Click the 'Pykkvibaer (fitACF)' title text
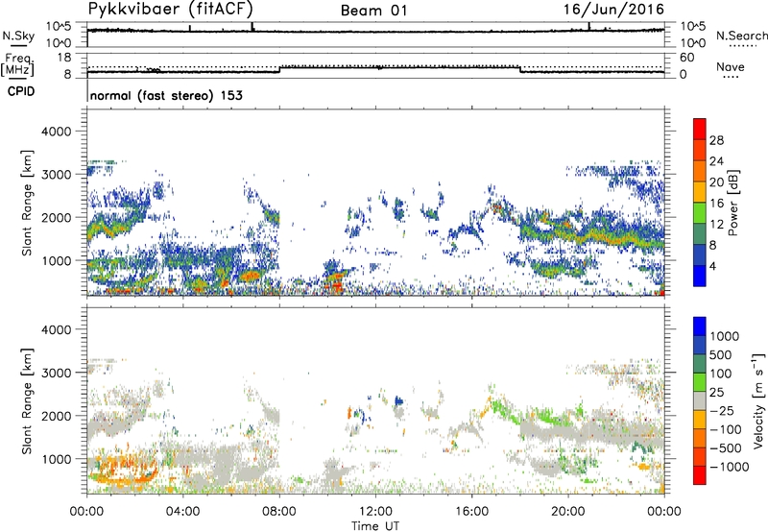Image resolution: width=768 pixels, height=532 pixels. click(x=170, y=9)
